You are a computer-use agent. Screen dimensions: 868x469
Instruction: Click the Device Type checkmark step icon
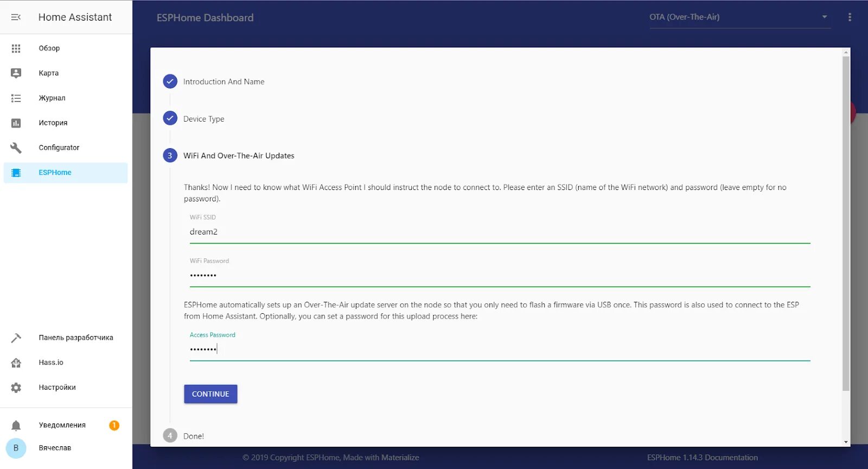(170, 118)
